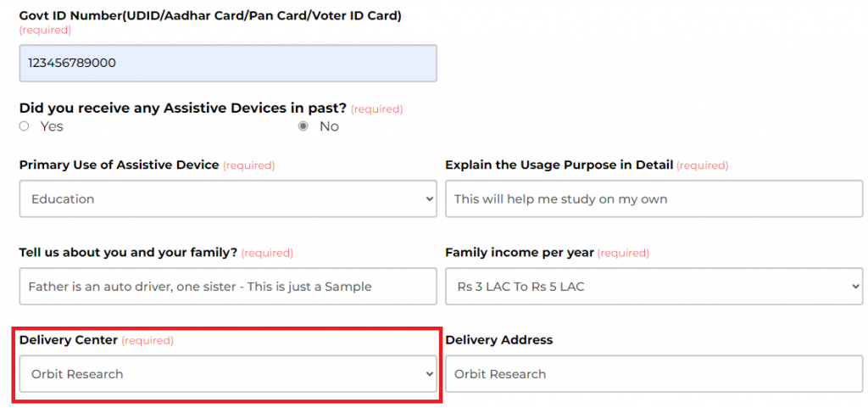Click the Tell us about your family label
Screen dimensions: 868x408
[128, 253]
